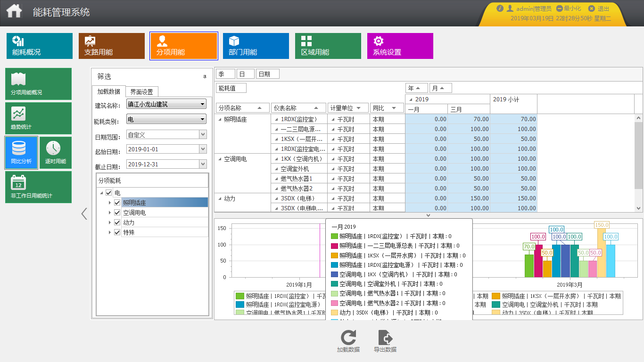
Task: Click the 燃气热水器1 meter row
Action: [299, 179]
